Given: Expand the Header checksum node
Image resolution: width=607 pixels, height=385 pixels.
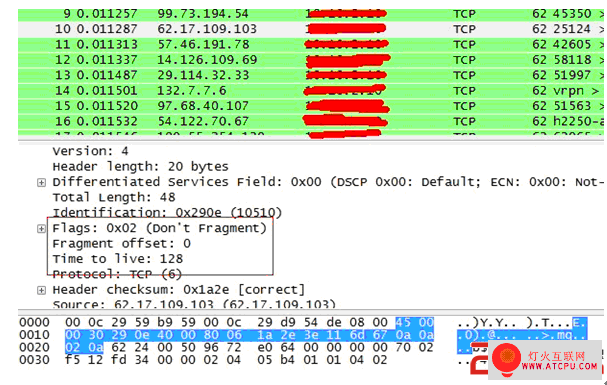Looking at the screenshot, I should pos(41,290).
